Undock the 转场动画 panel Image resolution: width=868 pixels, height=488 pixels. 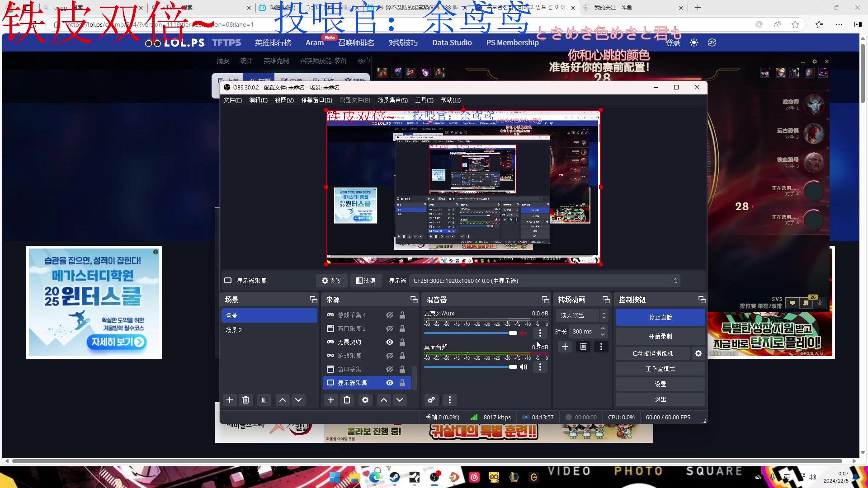pyautogui.click(x=606, y=300)
